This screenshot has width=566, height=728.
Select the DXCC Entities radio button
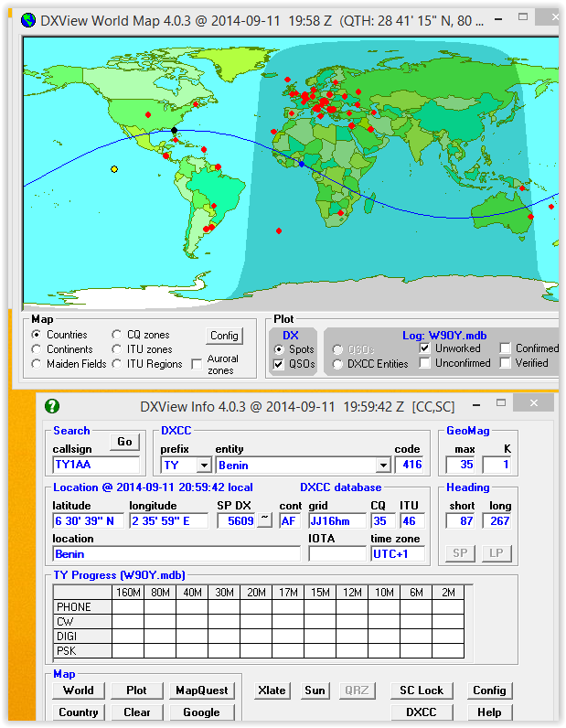337,365
